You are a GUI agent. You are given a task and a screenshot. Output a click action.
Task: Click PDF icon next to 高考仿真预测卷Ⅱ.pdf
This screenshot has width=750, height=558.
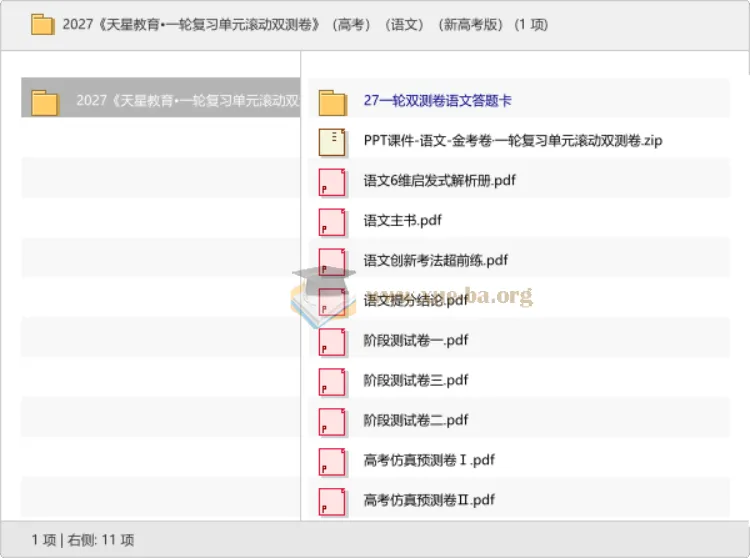[332, 502]
